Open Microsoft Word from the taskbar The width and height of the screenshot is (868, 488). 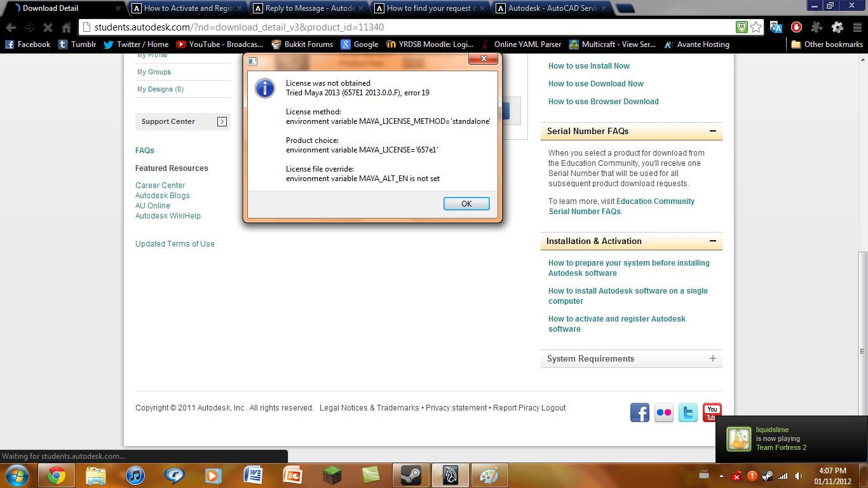click(x=253, y=475)
